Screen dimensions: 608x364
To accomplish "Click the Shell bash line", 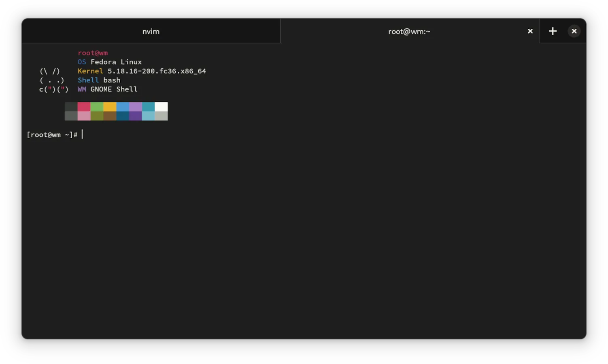I will [99, 80].
